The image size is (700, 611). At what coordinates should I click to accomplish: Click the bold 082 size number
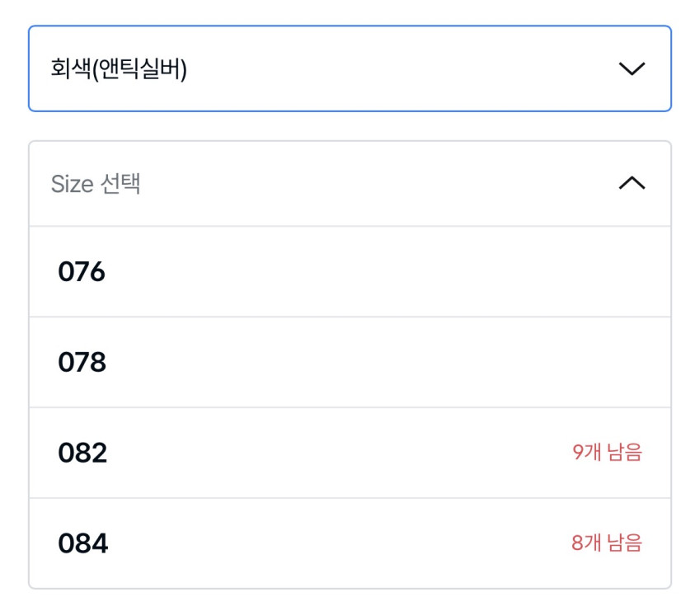coord(82,454)
